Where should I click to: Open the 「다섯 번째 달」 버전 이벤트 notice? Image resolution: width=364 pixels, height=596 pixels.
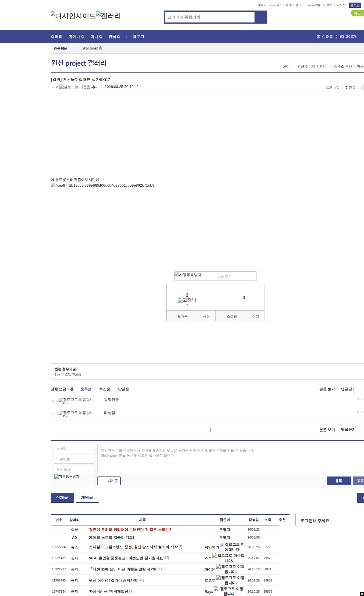(x=123, y=569)
